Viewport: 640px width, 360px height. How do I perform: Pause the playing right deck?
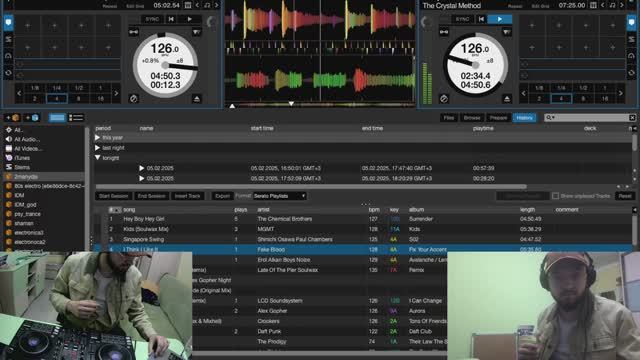500,19
